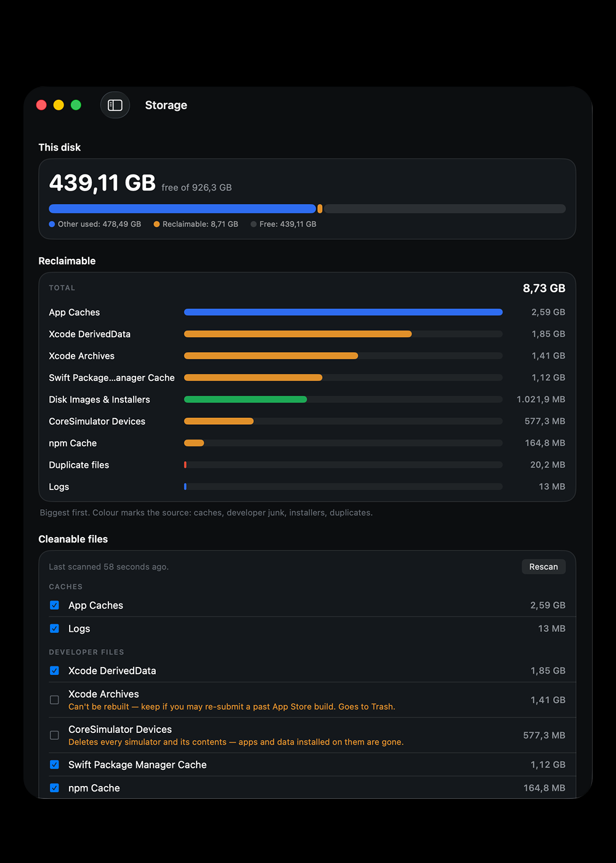Click 'Other used: 478,49 GB' legend text

tap(99, 224)
